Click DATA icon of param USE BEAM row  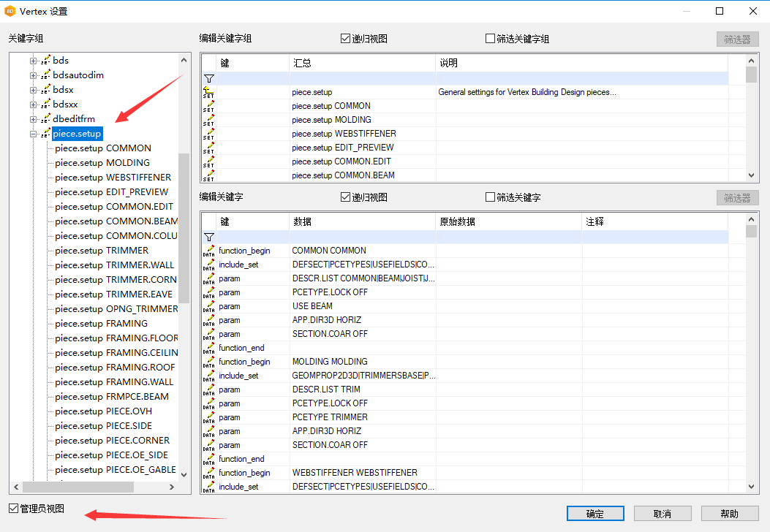[208, 306]
